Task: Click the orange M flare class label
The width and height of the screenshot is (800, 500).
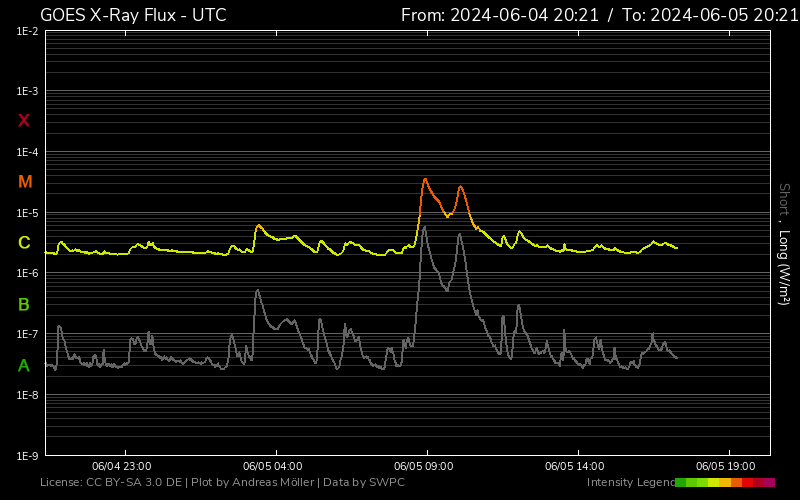Action: [x=25, y=182]
